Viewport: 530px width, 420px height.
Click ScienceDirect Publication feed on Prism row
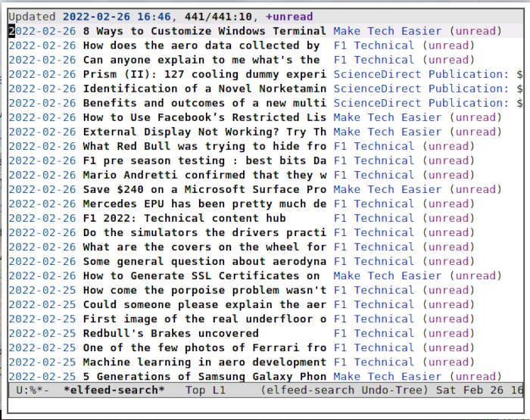[421, 74]
